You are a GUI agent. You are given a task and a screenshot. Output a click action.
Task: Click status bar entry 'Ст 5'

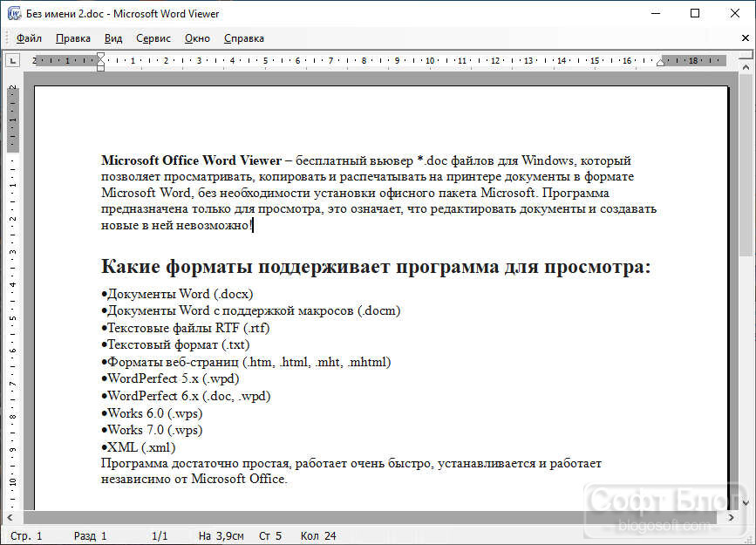pos(270,535)
